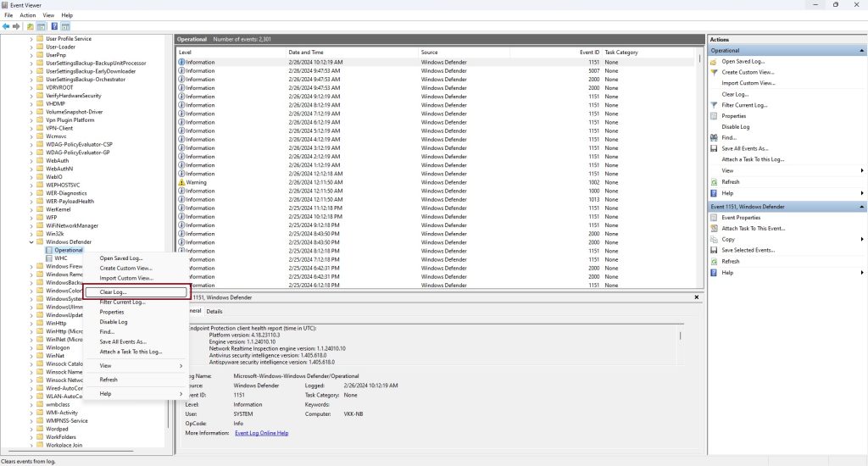Click Import Custom View... in Actions pane
Image resolution: width=868 pixels, height=466 pixels.
click(x=748, y=83)
